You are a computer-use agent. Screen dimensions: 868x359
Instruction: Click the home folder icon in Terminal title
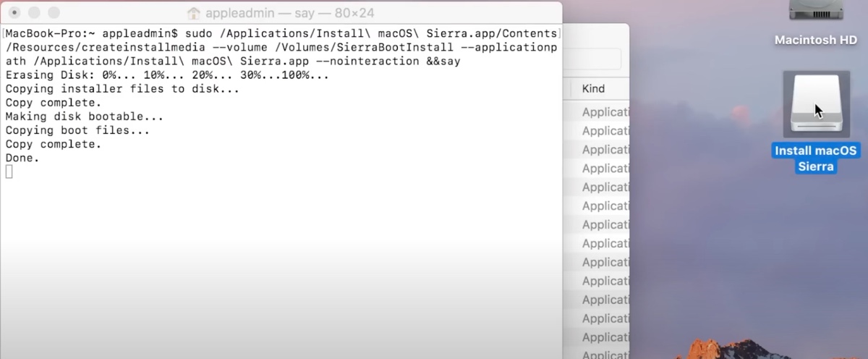pyautogui.click(x=193, y=13)
